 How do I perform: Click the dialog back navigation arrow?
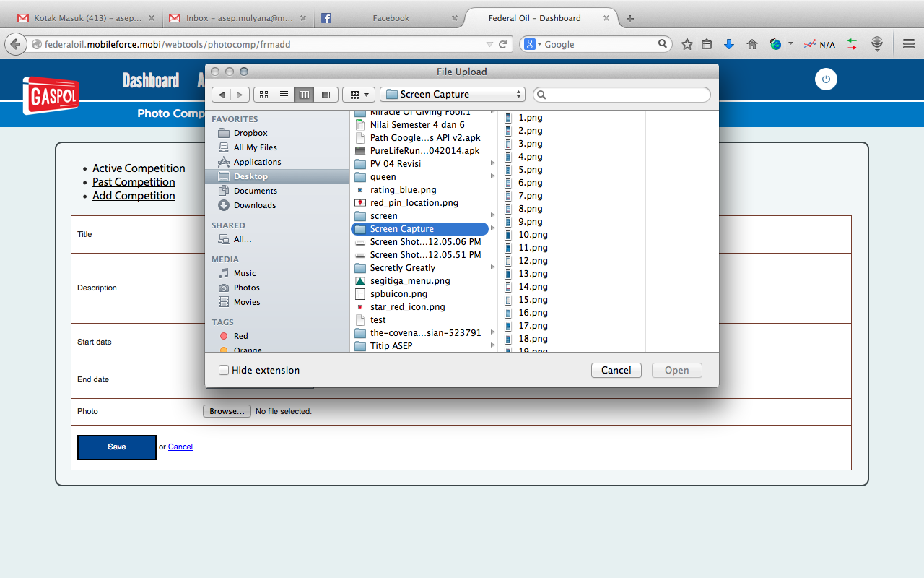click(x=222, y=95)
